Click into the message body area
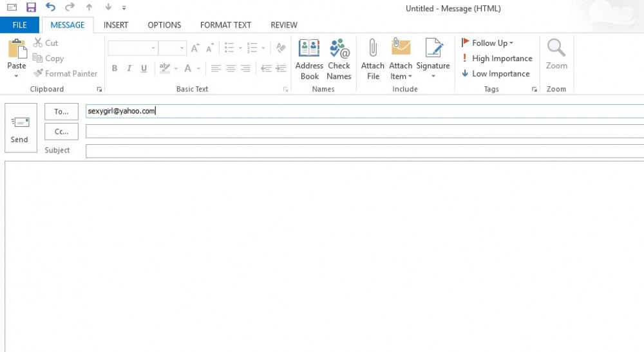 325,256
